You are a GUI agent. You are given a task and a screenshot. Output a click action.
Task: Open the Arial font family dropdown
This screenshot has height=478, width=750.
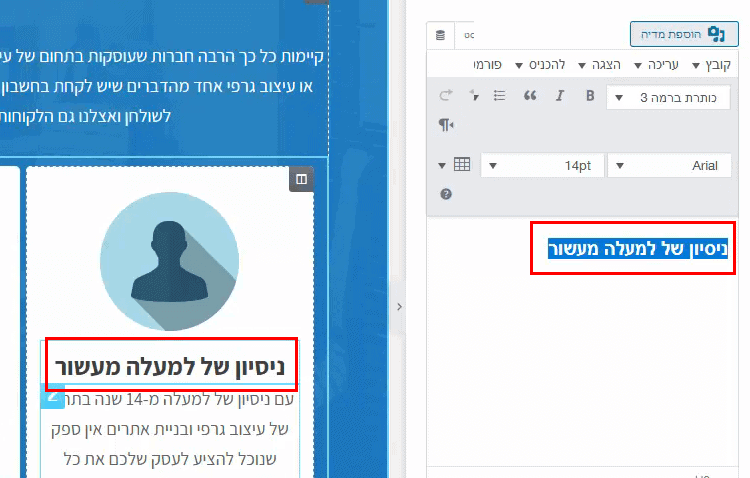coord(669,166)
